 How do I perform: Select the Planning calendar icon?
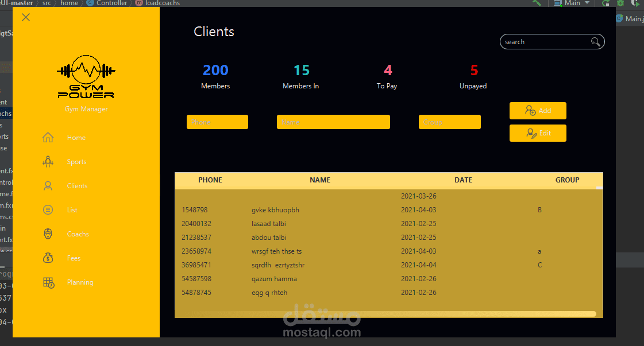[48, 282]
